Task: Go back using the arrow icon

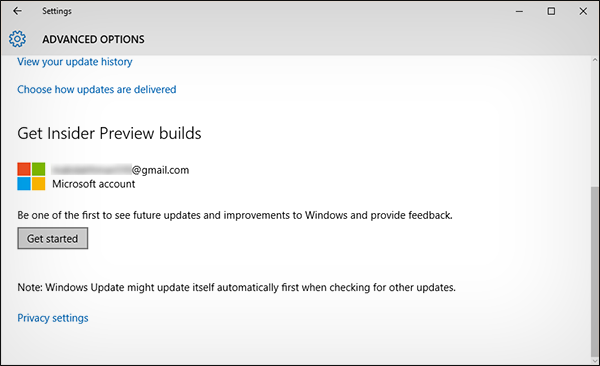Action: 17,11
